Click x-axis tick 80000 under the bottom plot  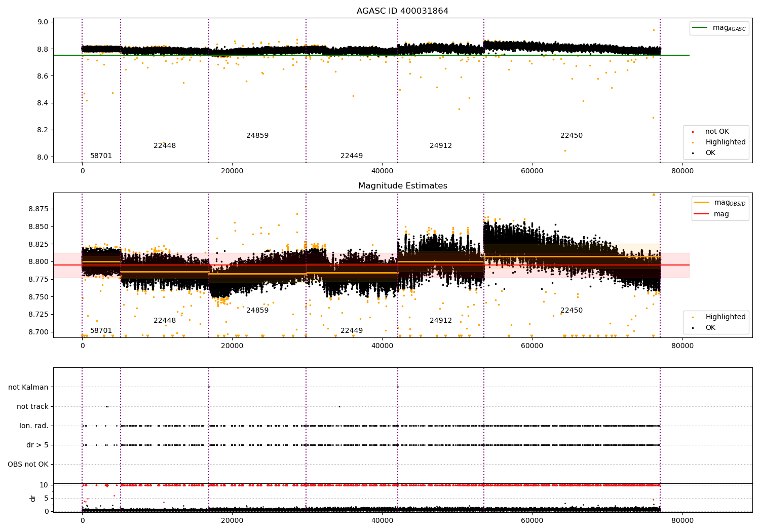[682, 520]
